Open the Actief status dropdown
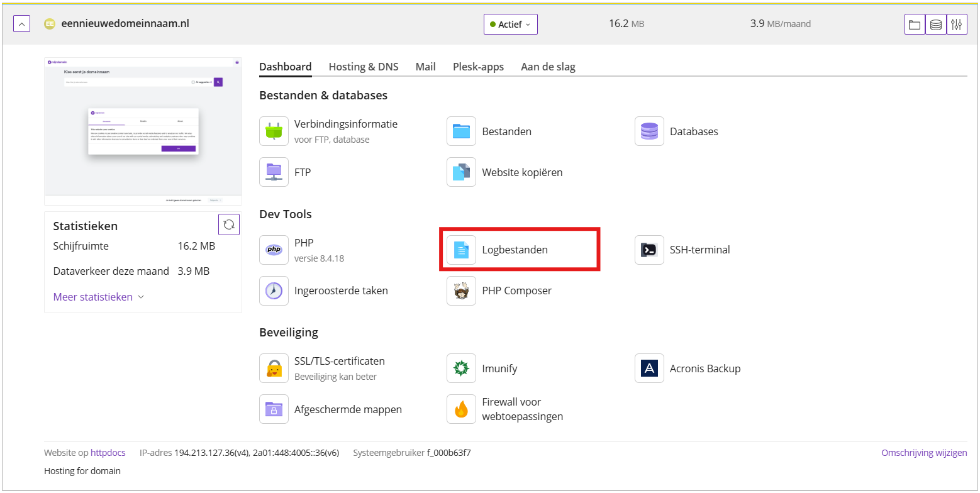The height and width of the screenshot is (493, 980). (x=510, y=25)
